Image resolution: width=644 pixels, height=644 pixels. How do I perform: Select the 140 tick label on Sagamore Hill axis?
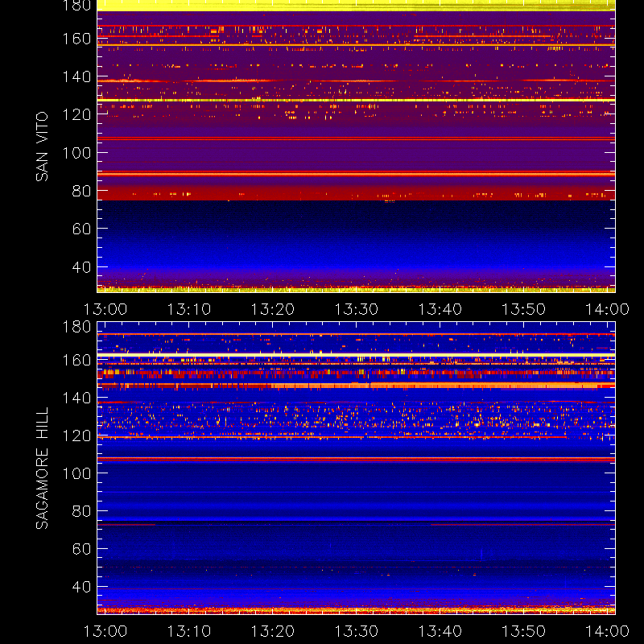[76, 398]
